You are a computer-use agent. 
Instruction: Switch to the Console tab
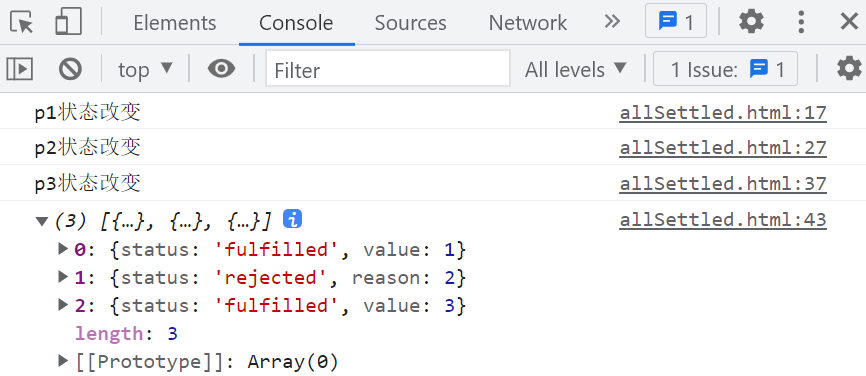[x=296, y=23]
